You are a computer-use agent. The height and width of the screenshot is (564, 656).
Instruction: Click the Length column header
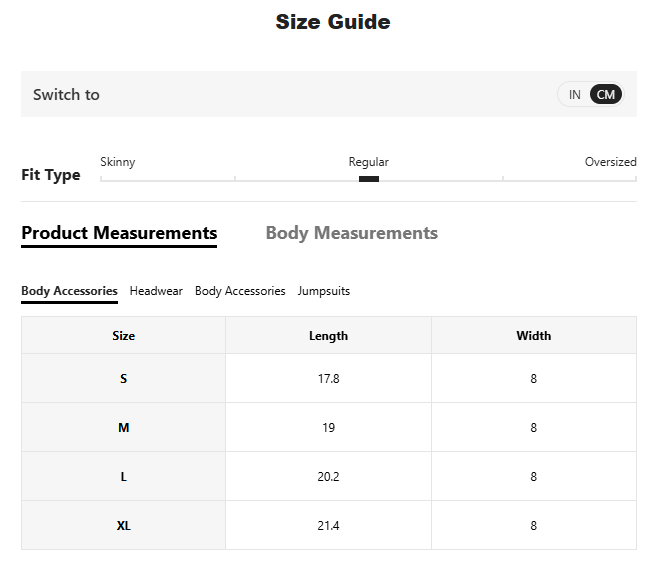tap(328, 336)
